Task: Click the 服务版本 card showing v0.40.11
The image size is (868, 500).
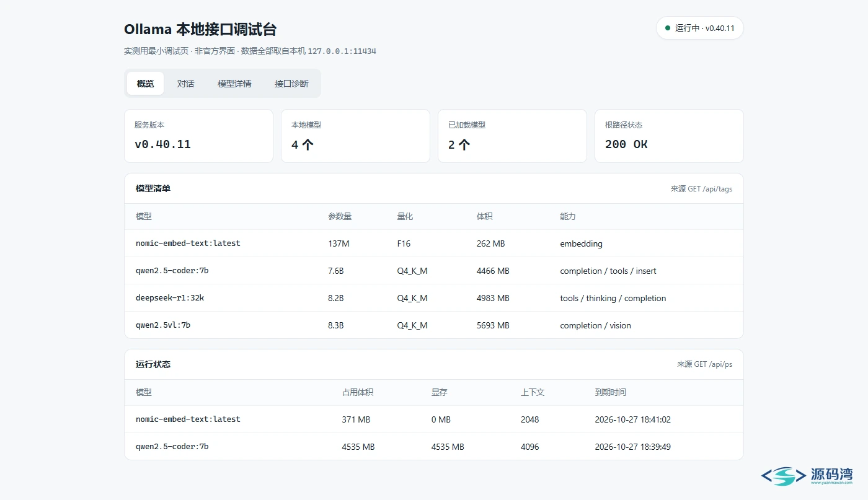Action: click(x=198, y=136)
